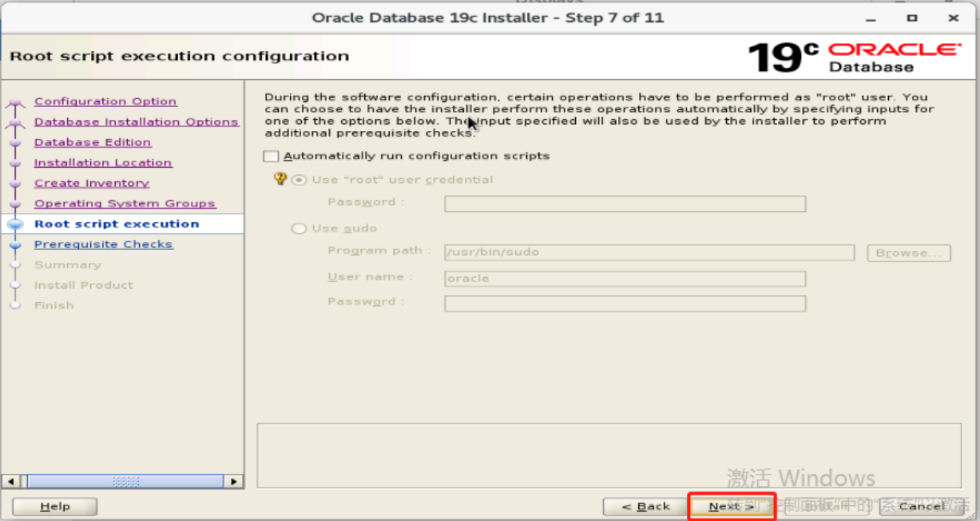Click the sudo Password input field
The width and height of the screenshot is (980, 521).
(625, 304)
